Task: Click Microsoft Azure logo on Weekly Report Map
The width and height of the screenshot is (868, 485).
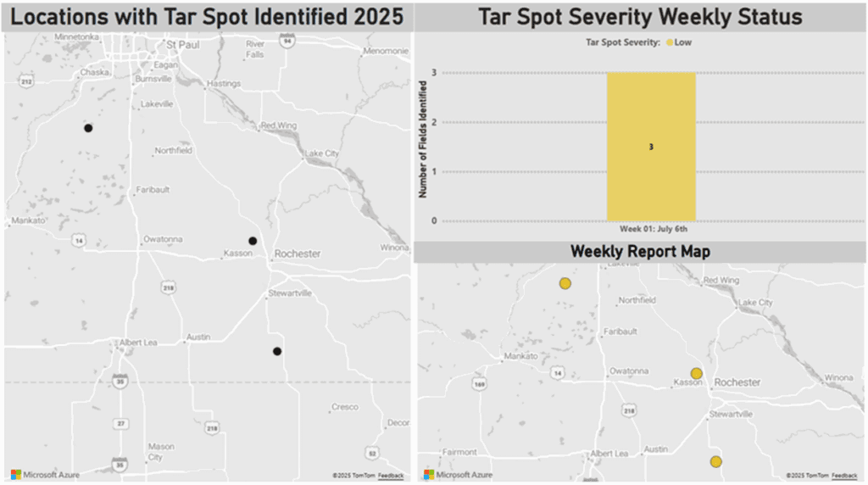Action: click(458, 475)
